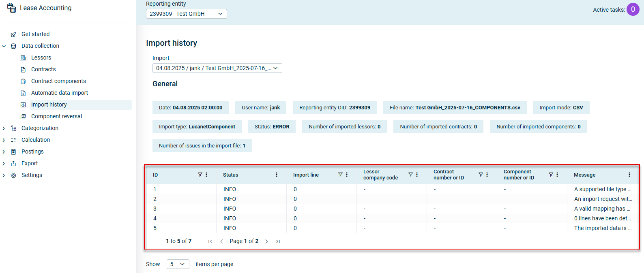The width and height of the screenshot is (644, 273).
Task: Expand the Export section
Action: (4, 164)
